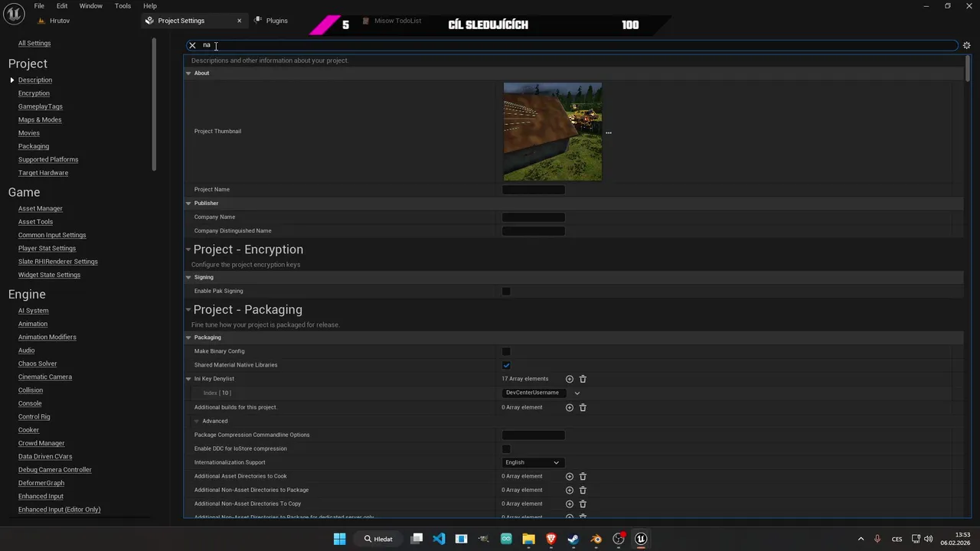Open Supported Platforms settings
The width and height of the screenshot is (980, 551).
[48, 159]
